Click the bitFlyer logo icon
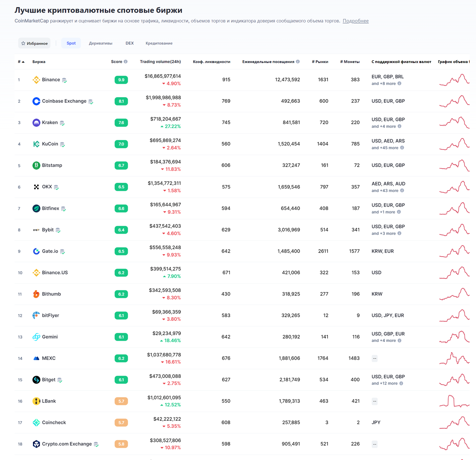This screenshot has width=476, height=460. (x=36, y=315)
